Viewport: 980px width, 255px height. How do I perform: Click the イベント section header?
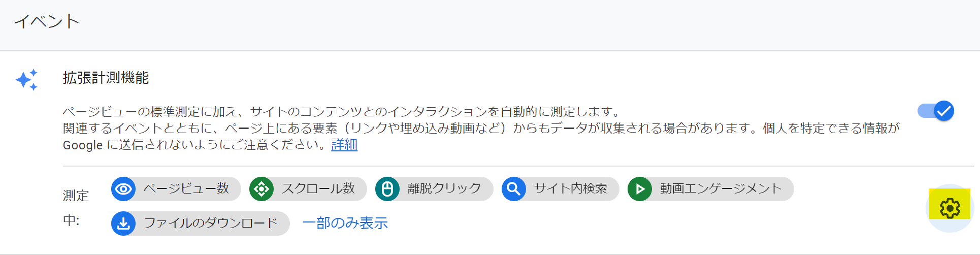[47, 21]
